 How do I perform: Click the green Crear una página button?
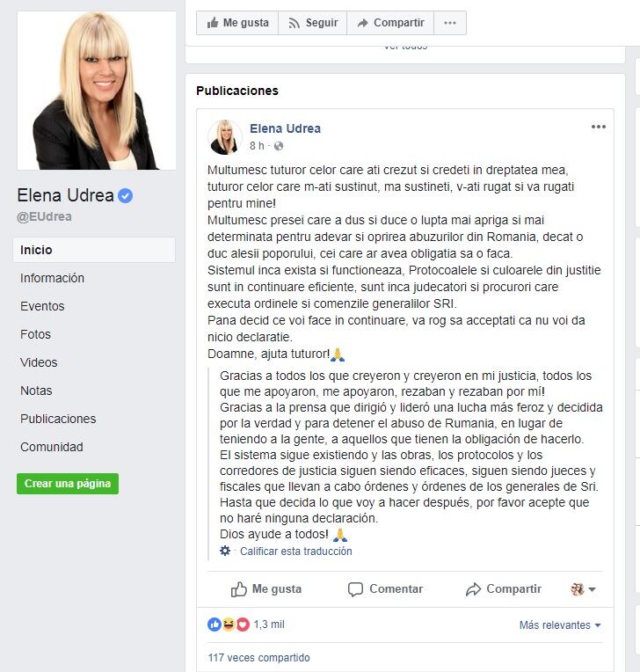click(x=68, y=484)
